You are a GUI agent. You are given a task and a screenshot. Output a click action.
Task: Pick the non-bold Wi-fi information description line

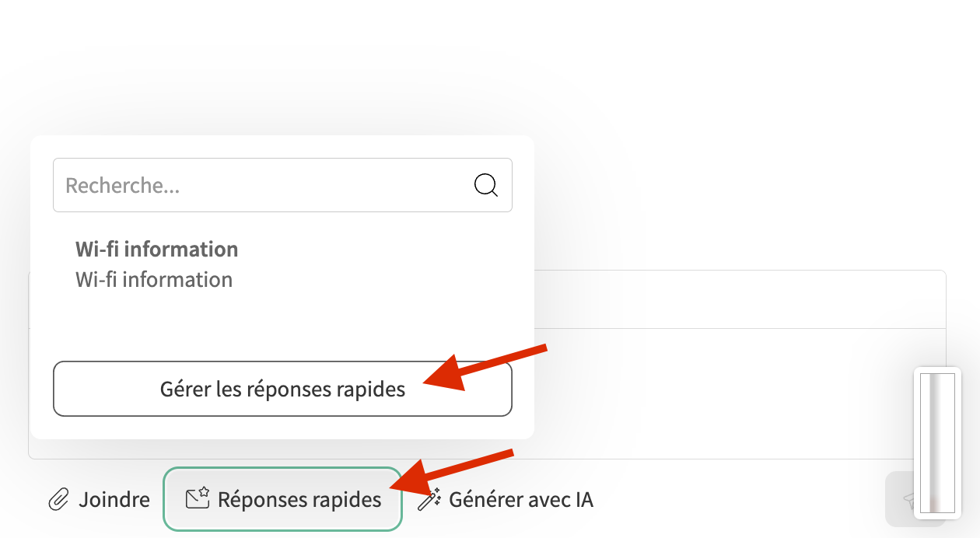(x=154, y=280)
